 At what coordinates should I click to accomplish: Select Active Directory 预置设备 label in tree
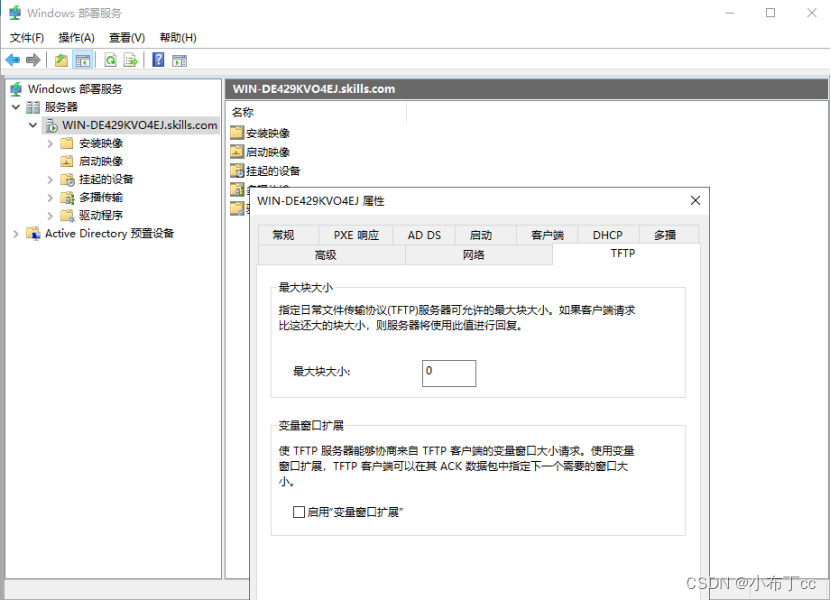pos(109,233)
